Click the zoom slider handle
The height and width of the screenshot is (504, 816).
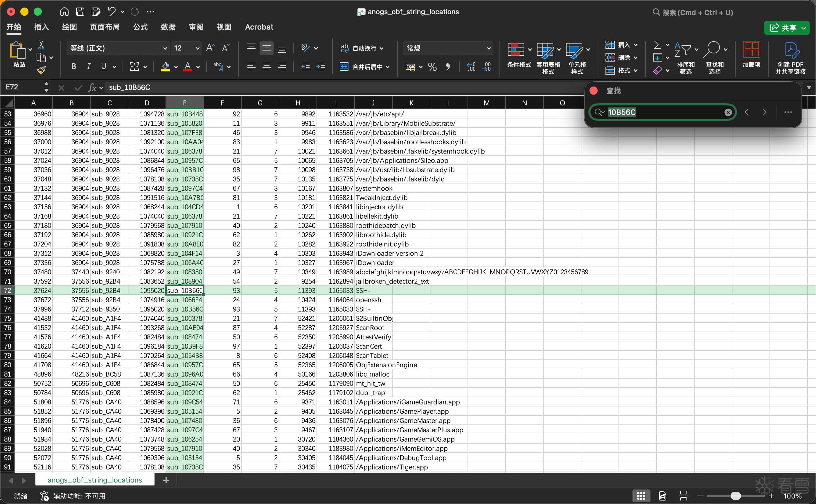[x=735, y=496]
